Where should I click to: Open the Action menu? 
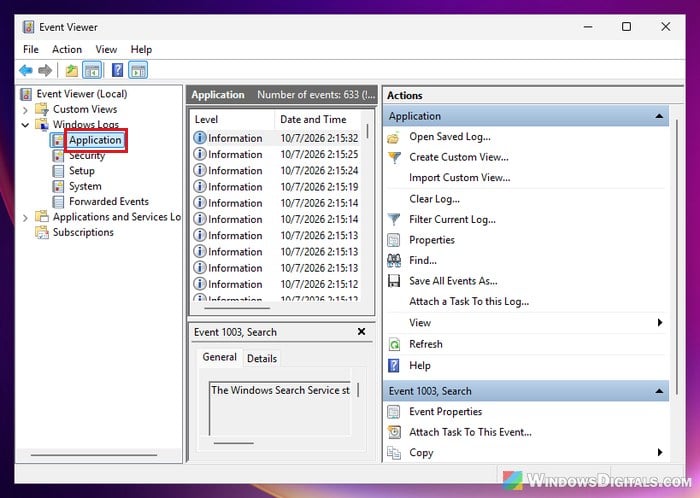click(x=67, y=50)
